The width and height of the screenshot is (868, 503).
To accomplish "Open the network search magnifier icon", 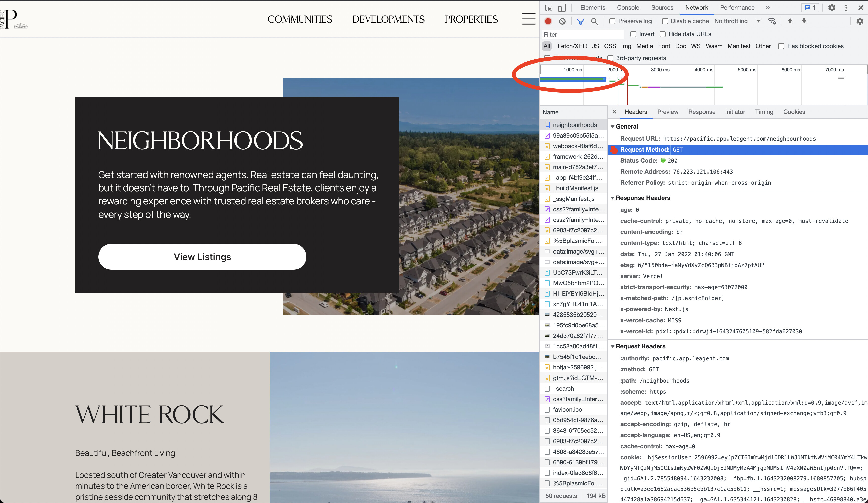I will pyautogui.click(x=594, y=21).
